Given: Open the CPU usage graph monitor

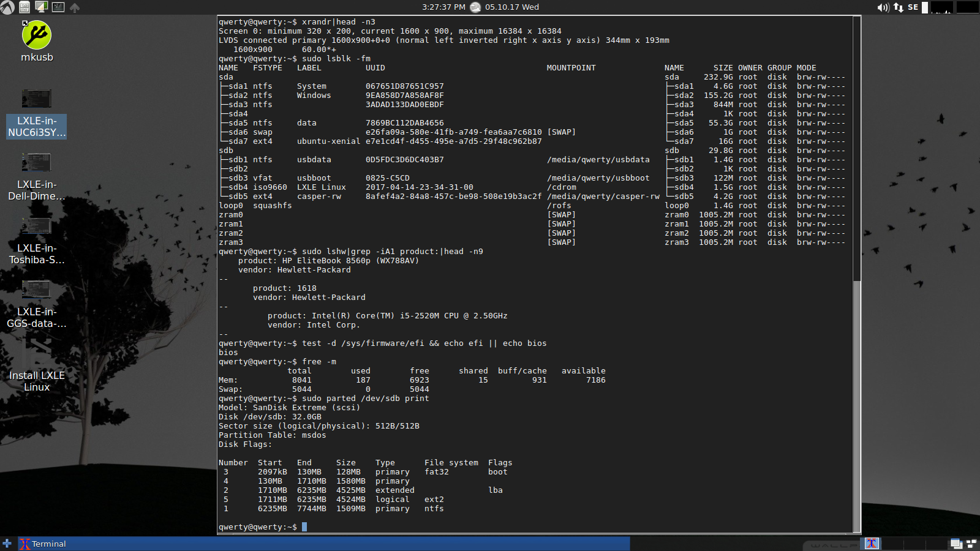Looking at the screenshot, I should click(x=942, y=7).
